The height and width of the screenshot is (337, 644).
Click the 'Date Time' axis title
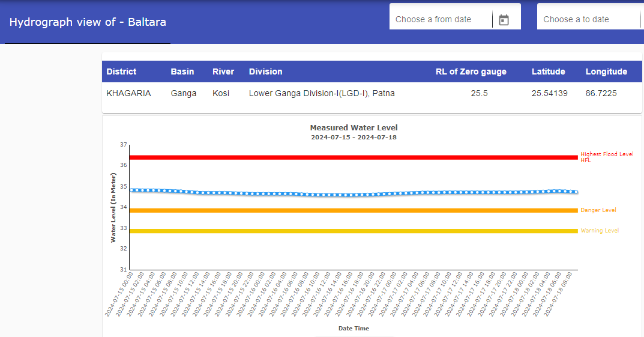point(354,329)
